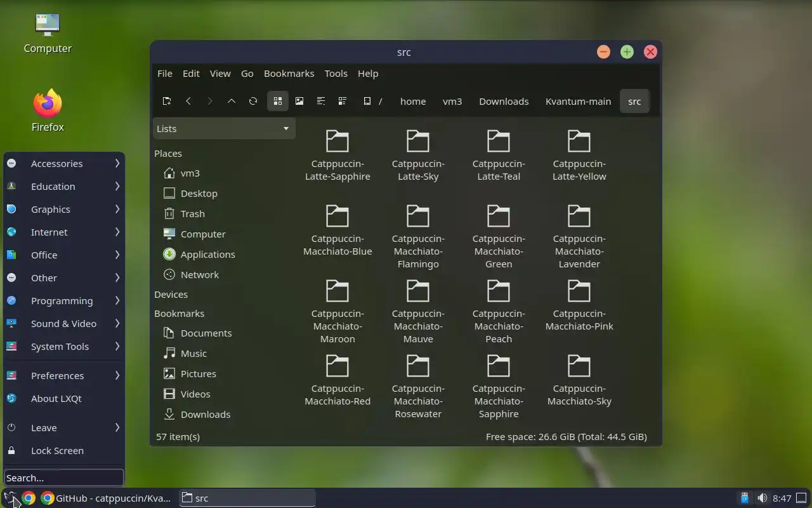Viewport: 812px width, 508px height.
Task: Reload the current folder
Action: (x=253, y=101)
